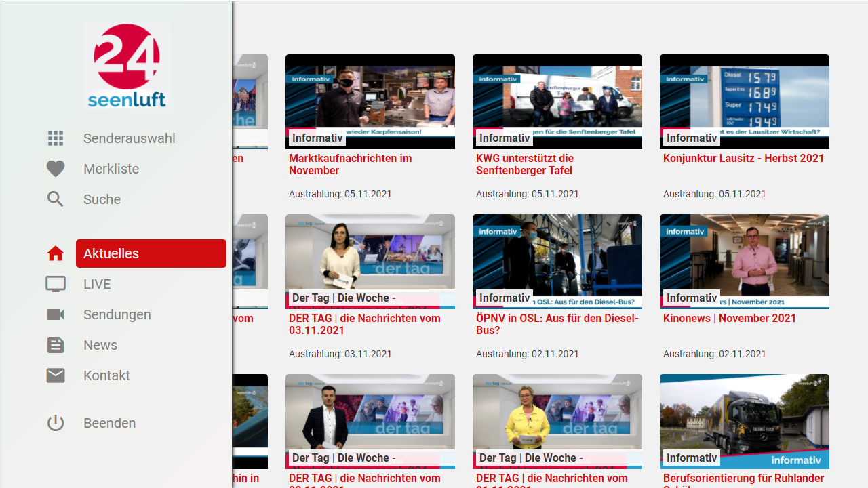Open the title 'Konjunktur Lausitz - Herbst 2021'
This screenshot has width=868, height=488.
pos(744,158)
